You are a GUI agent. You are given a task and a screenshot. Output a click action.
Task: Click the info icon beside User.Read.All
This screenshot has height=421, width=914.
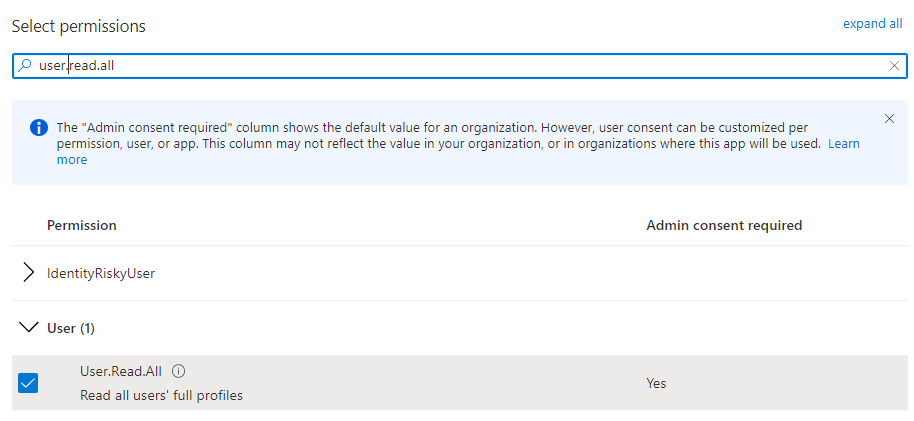pos(179,371)
